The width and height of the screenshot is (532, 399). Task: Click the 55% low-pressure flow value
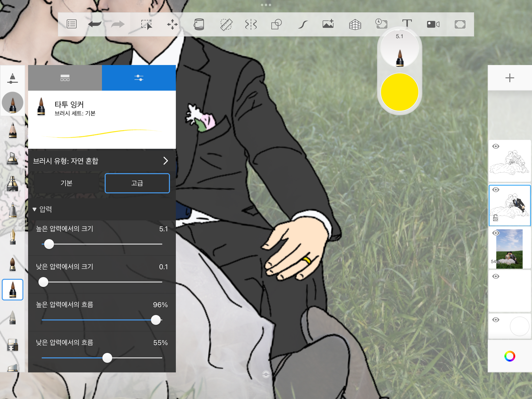(160, 343)
